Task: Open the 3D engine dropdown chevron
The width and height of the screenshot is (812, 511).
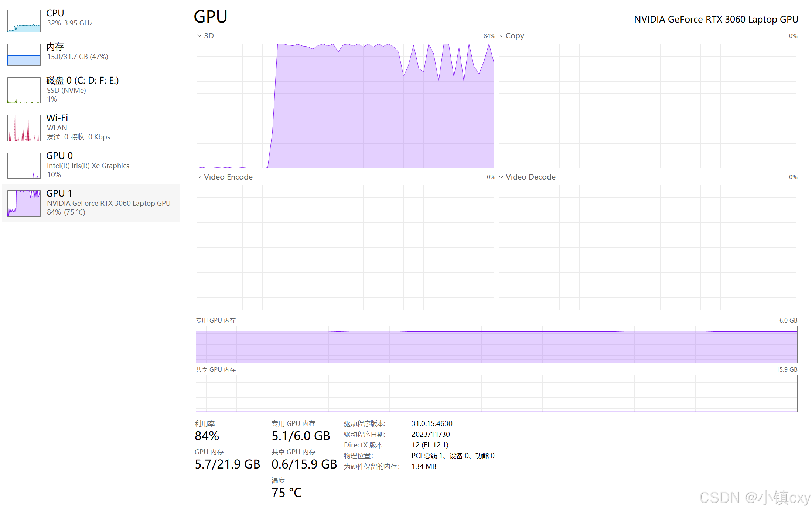Action: pos(199,36)
